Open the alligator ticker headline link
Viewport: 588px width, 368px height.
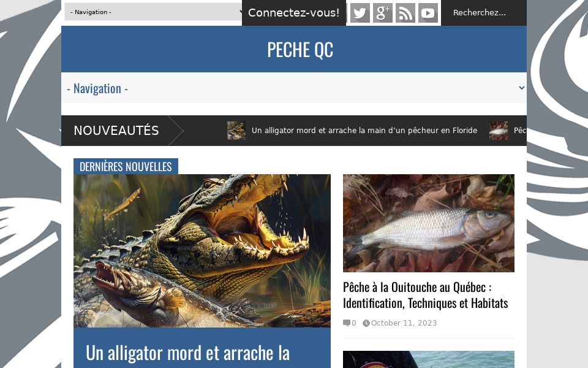[364, 130]
